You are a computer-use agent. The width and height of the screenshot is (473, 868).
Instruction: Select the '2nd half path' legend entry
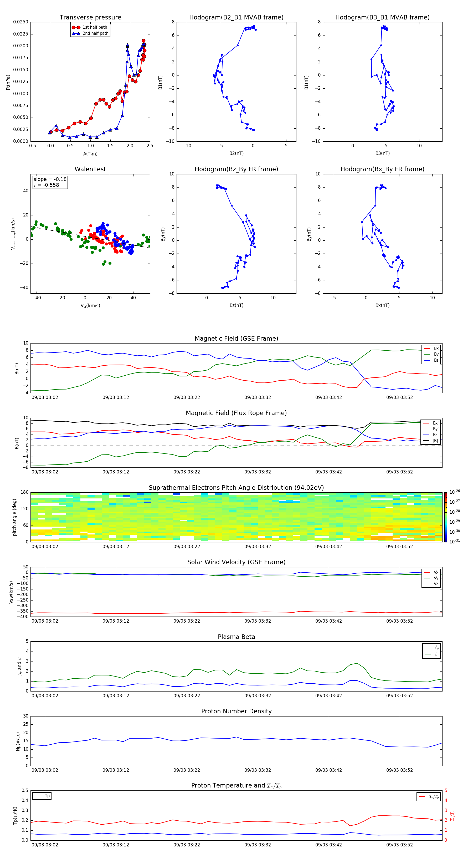(x=90, y=33)
